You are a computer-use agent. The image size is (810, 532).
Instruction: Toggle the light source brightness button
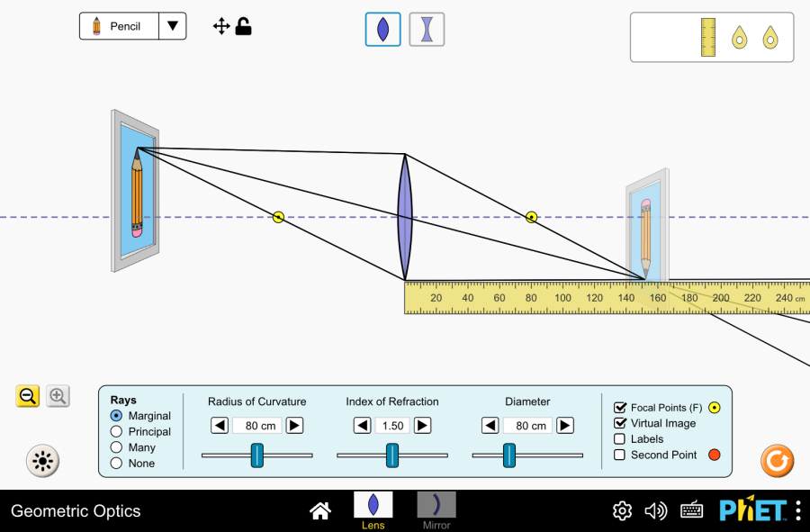point(41,461)
